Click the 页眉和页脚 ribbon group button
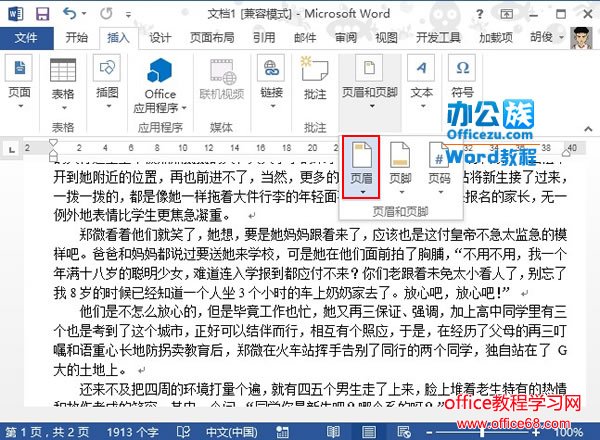The image size is (600, 440). tap(370, 82)
